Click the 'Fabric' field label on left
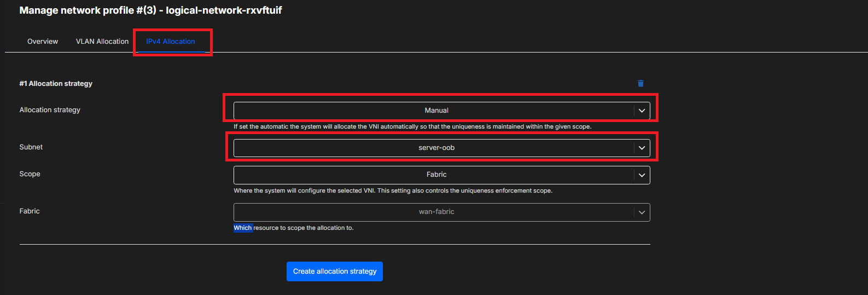This screenshot has height=295, width=868. click(x=30, y=211)
